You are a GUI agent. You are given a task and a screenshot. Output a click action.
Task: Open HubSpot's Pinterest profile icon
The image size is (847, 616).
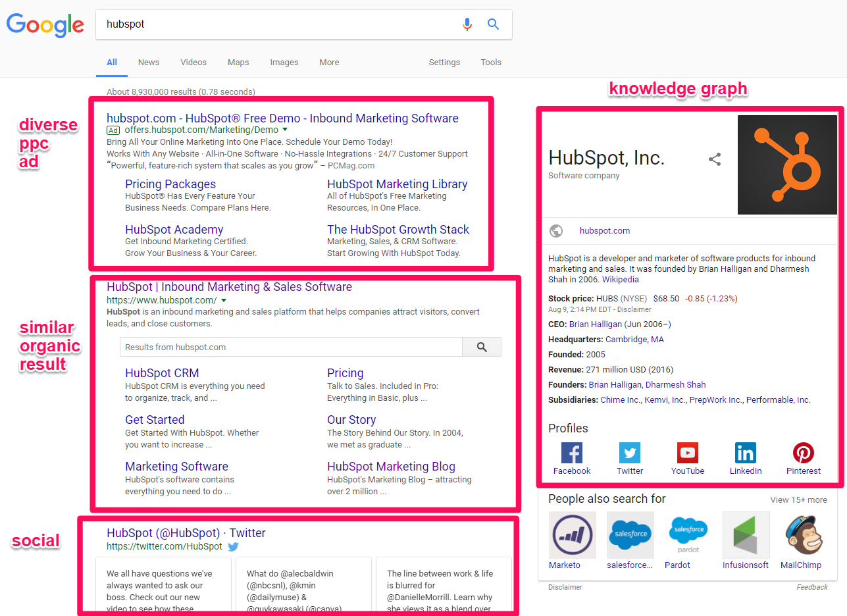point(804,453)
